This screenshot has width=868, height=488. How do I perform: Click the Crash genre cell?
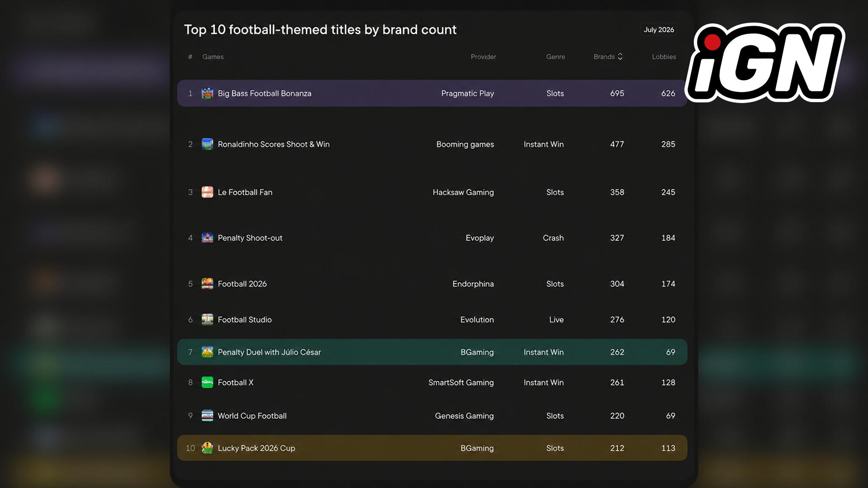pos(553,238)
